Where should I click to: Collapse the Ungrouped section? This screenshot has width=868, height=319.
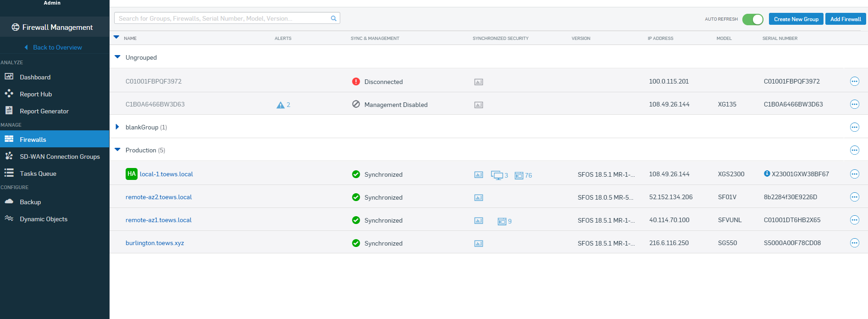click(x=117, y=57)
